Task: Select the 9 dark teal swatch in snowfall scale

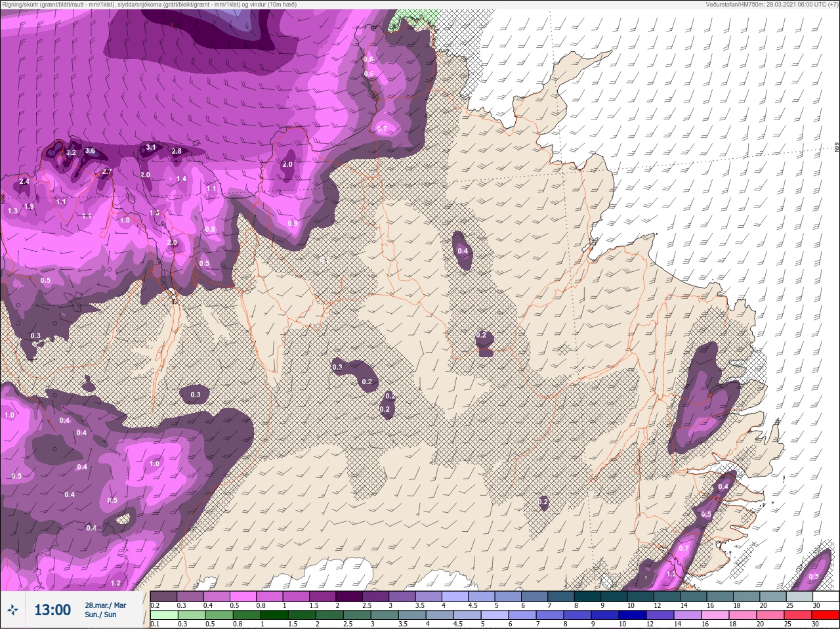Action: 614,596
